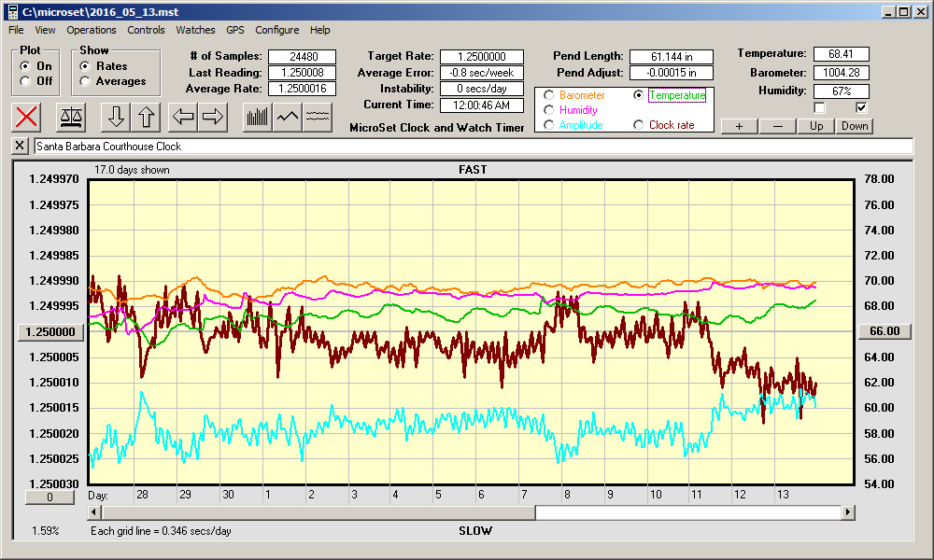Click 'Each grid line = 0.346 secs/day' text
The width and height of the screenshot is (934, 560).
tap(161, 531)
